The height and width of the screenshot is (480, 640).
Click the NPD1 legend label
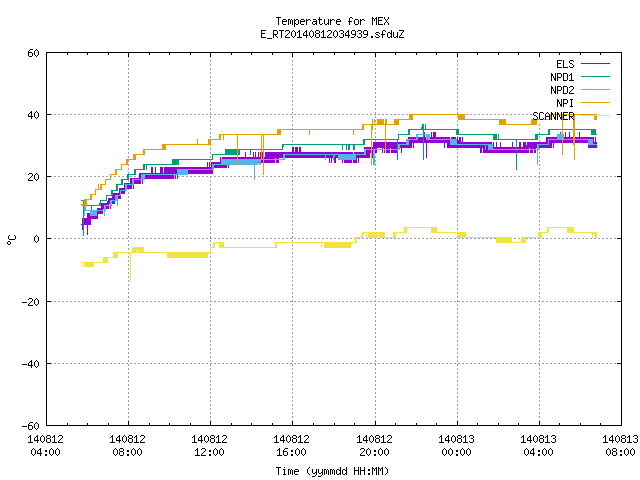coord(562,77)
